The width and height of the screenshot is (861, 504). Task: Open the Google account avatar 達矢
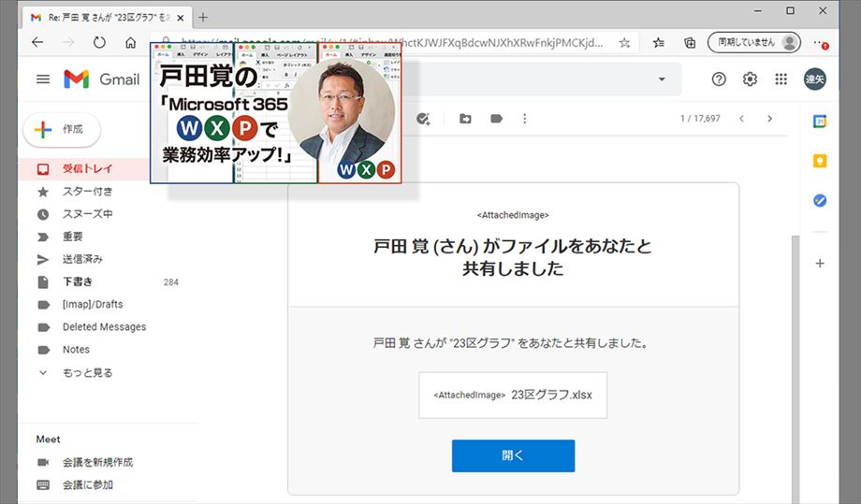point(815,79)
